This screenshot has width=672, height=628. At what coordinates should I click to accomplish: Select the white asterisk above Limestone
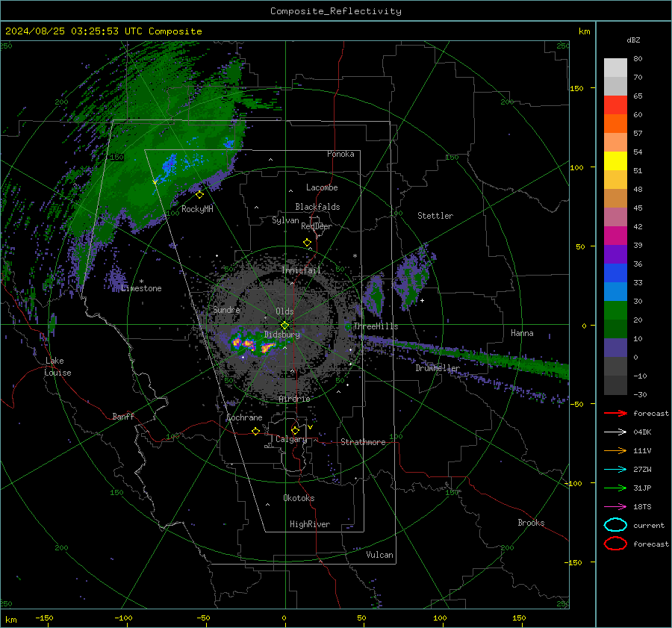click(141, 282)
